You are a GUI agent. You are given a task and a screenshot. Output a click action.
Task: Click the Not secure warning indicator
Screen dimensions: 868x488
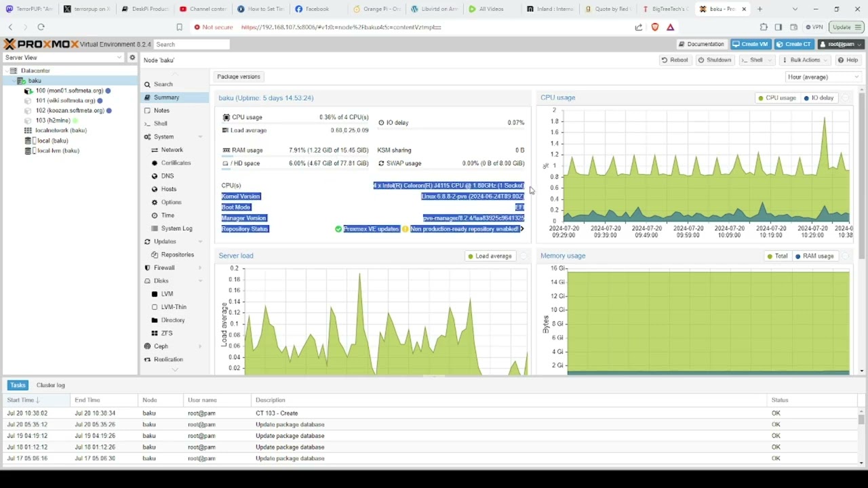214,27
